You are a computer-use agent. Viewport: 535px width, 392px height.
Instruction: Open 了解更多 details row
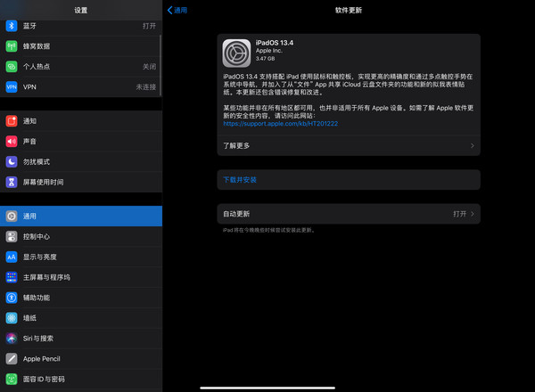(349, 145)
